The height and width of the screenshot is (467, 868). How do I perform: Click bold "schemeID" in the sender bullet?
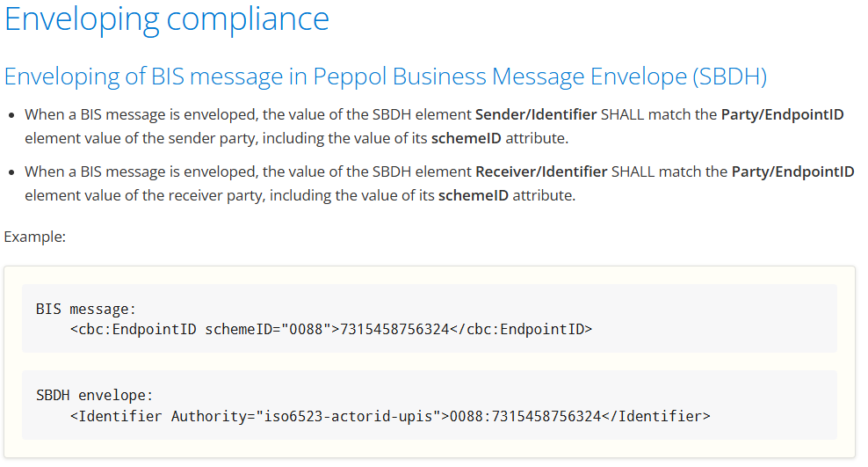point(467,138)
